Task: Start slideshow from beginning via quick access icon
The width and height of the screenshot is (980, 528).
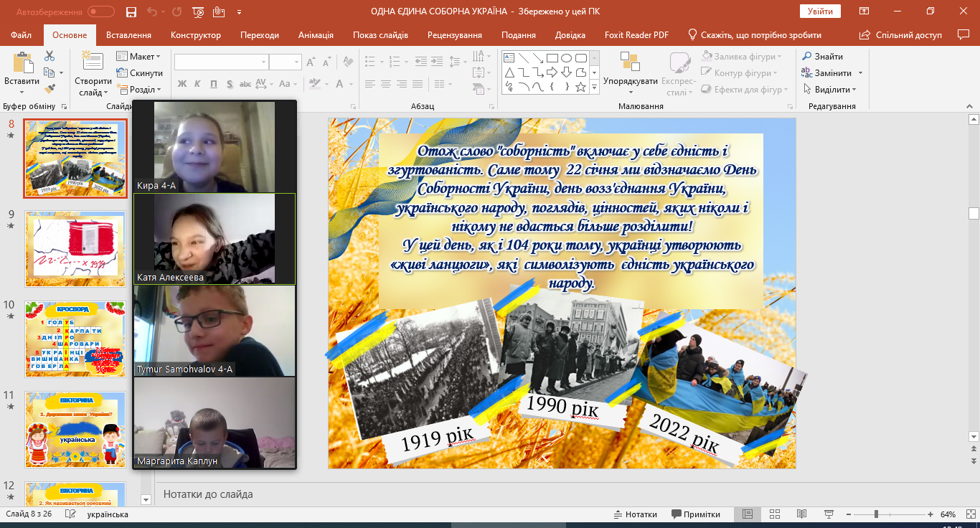Action: click(199, 12)
